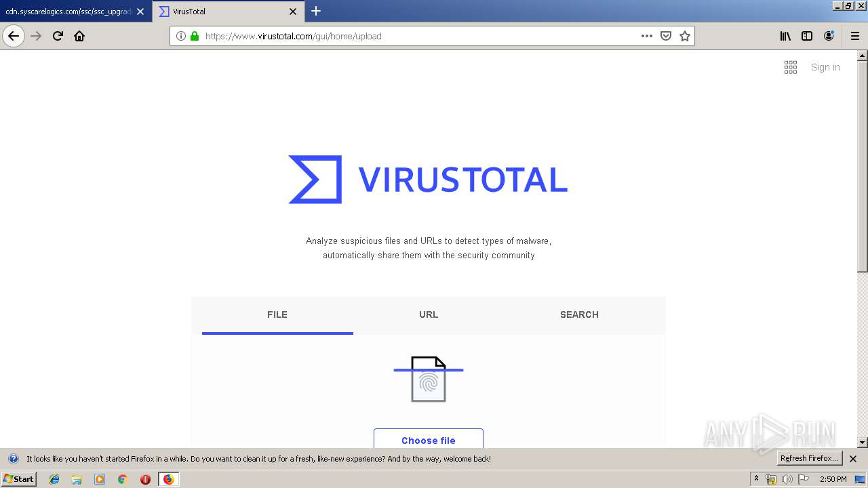This screenshot has height=488, width=868.
Task: Click Refresh Firefox button
Action: tap(809, 458)
